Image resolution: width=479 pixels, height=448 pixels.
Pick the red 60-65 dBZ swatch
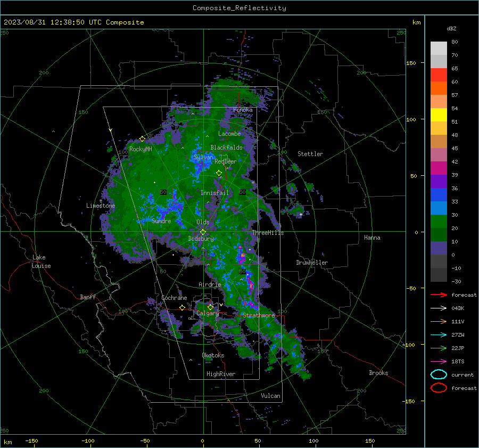pyautogui.click(x=439, y=75)
